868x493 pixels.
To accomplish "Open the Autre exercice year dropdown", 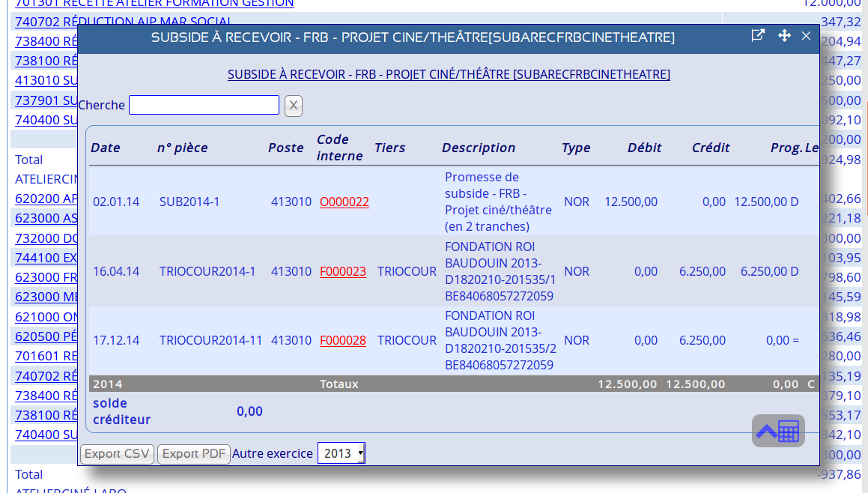I will 341,453.
